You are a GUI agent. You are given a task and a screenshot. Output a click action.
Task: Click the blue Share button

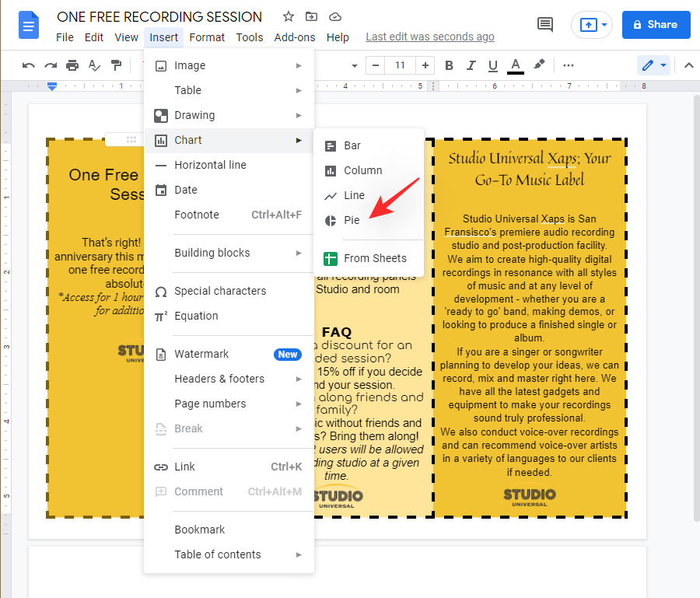tap(656, 25)
